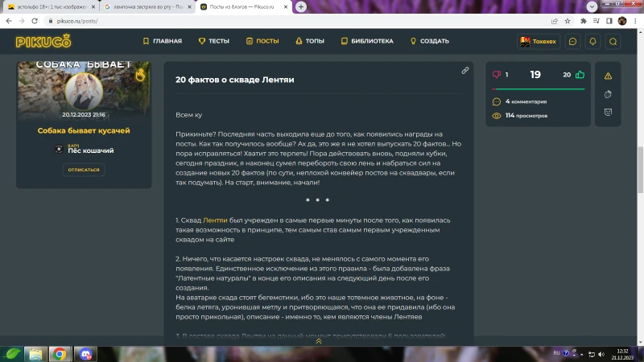Click the score number 19
This screenshot has width=644, height=362.
tap(535, 75)
